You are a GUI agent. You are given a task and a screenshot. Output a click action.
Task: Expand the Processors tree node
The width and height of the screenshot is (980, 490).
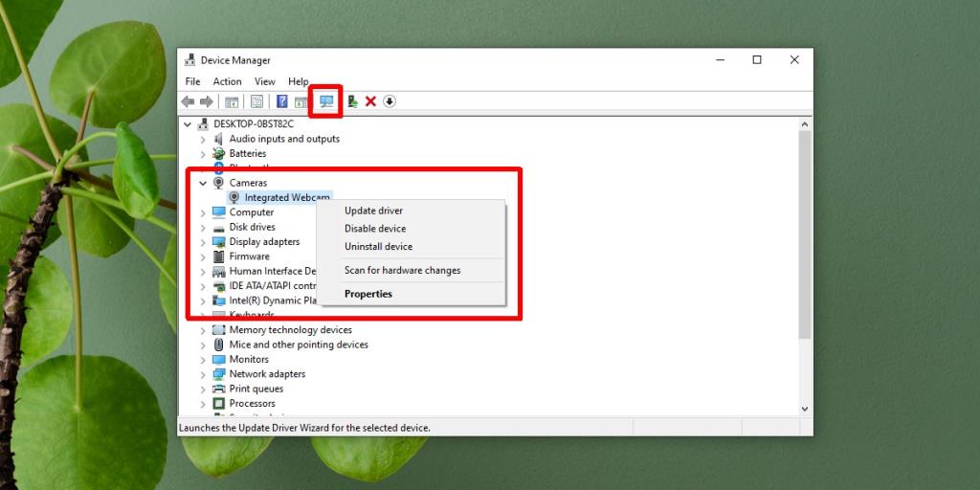pos(203,404)
